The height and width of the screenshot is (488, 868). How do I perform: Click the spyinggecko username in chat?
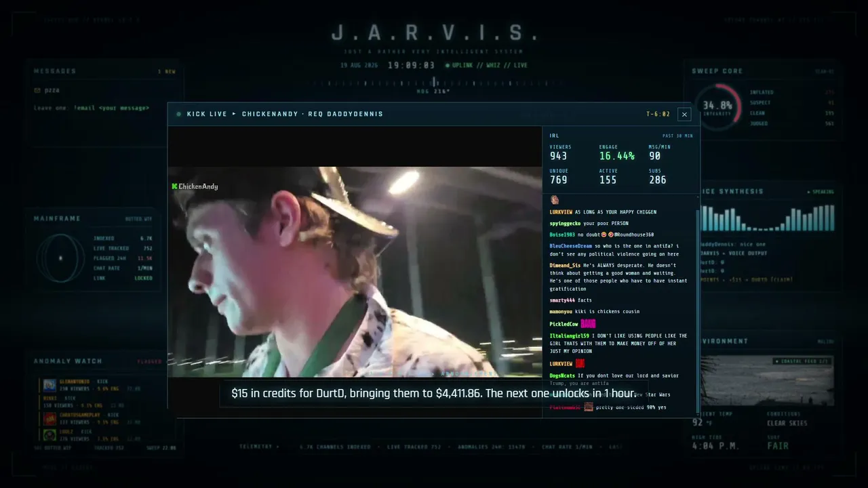565,223
